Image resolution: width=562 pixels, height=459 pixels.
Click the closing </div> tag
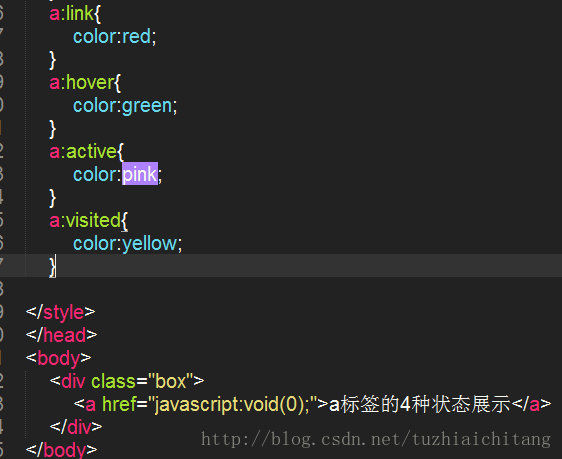(x=76, y=427)
